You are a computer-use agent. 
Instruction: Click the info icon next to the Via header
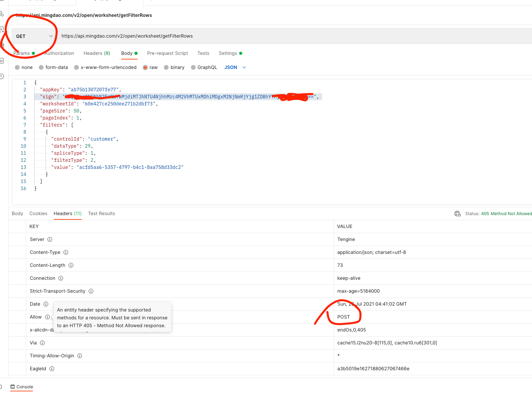point(42,342)
